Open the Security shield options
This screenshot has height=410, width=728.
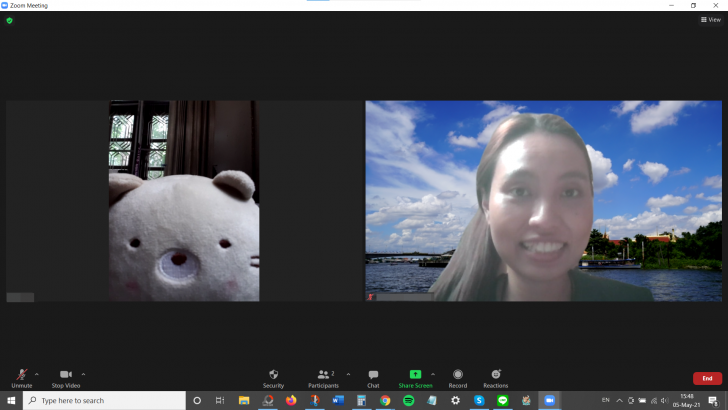(x=273, y=378)
